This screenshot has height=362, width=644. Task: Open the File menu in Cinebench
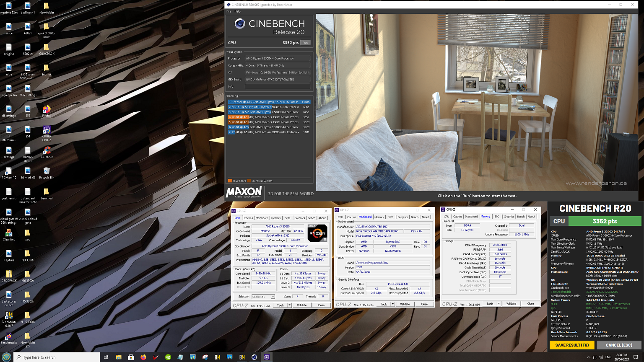(229, 11)
